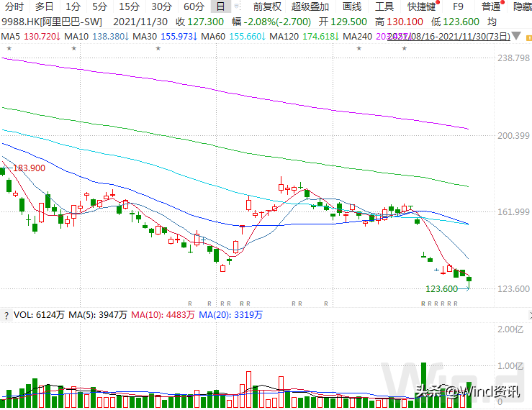532x410 pixels.
Task: Click the MA60 155.660 indicator label
Action: [x=233, y=36]
